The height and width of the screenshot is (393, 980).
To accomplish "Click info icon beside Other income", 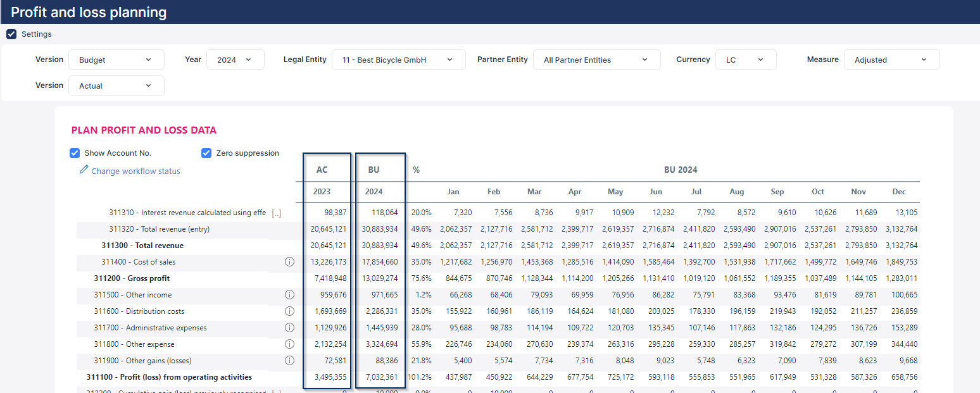I will 290,295.
